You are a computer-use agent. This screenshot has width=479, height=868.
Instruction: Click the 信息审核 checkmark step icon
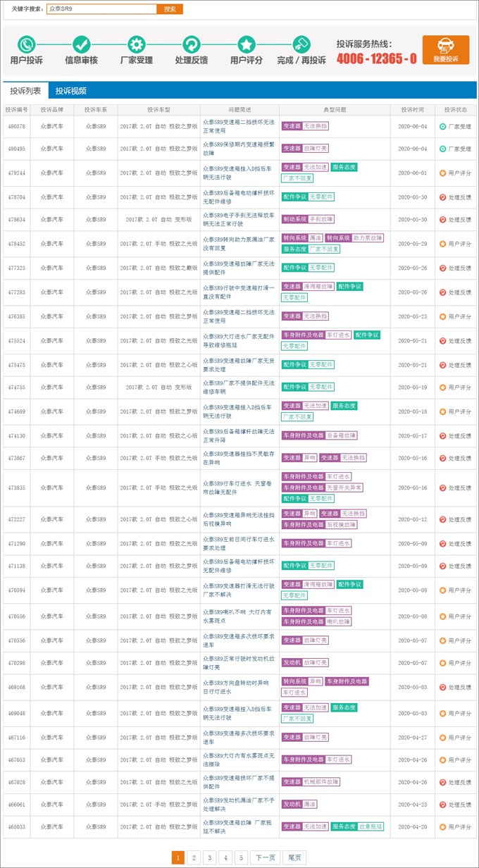pyautogui.click(x=82, y=44)
